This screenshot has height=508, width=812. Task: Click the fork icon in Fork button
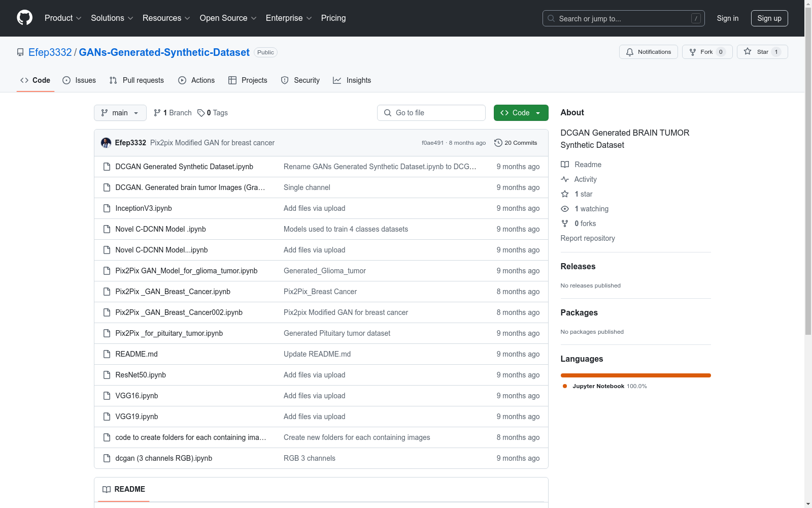pyautogui.click(x=693, y=52)
